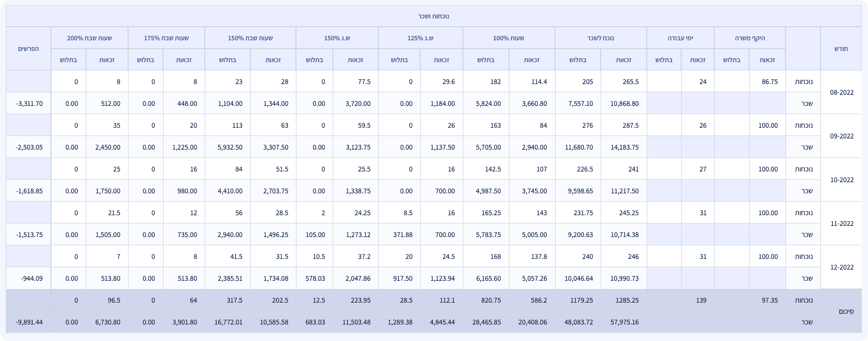The width and height of the screenshot is (868, 341).
Task: Click the נוכח לשכר column header
Action: tap(600, 38)
